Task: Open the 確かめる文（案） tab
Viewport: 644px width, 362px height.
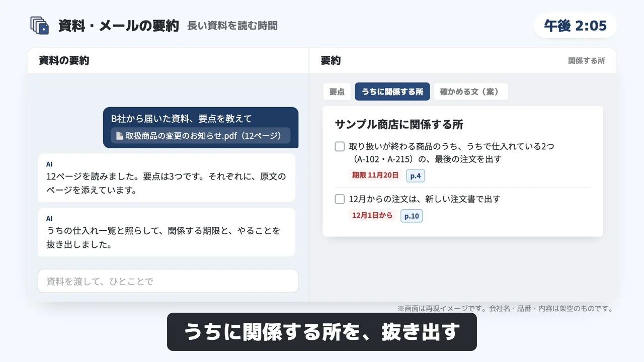Action: [x=470, y=92]
